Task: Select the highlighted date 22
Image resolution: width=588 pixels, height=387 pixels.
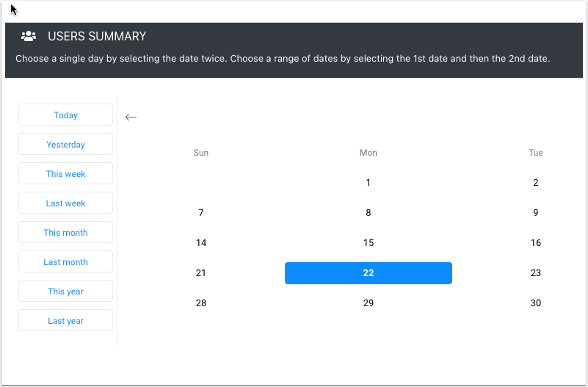Action: click(369, 273)
